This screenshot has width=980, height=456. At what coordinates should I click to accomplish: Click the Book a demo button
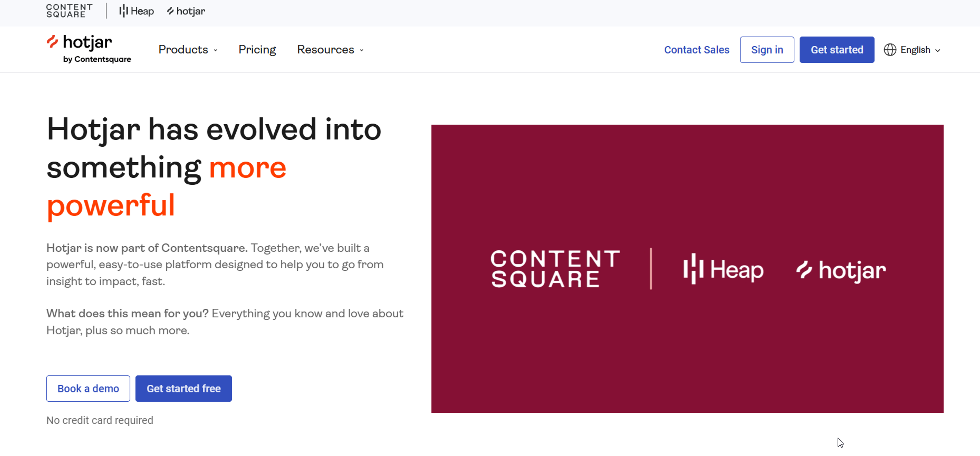pyautogui.click(x=88, y=388)
